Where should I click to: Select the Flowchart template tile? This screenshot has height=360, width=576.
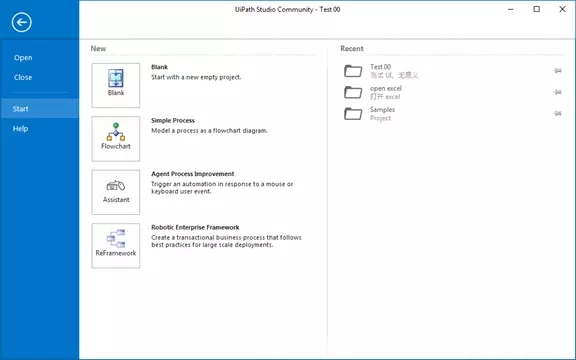click(x=116, y=139)
